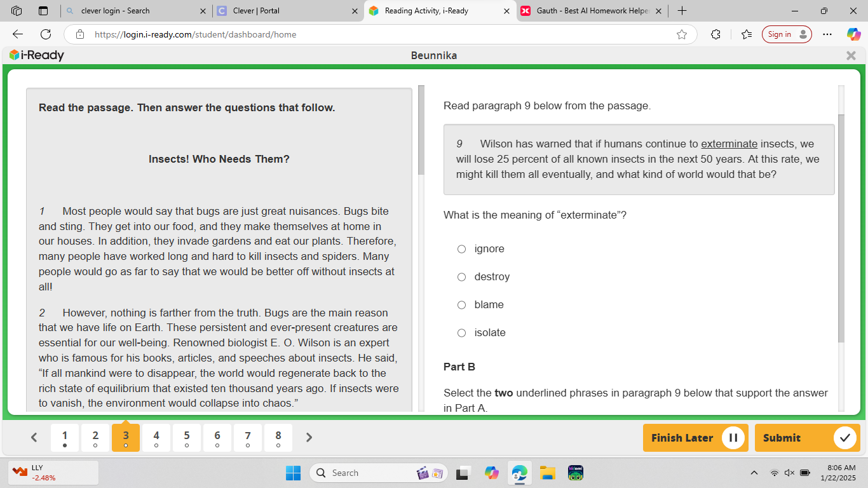
Task: Click the Submit button
Action: coord(807,438)
